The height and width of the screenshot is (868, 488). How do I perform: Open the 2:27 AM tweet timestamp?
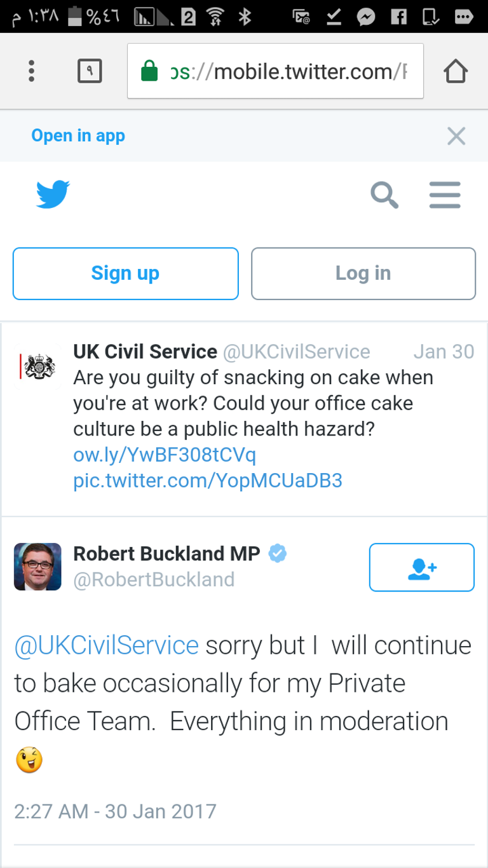tap(115, 811)
